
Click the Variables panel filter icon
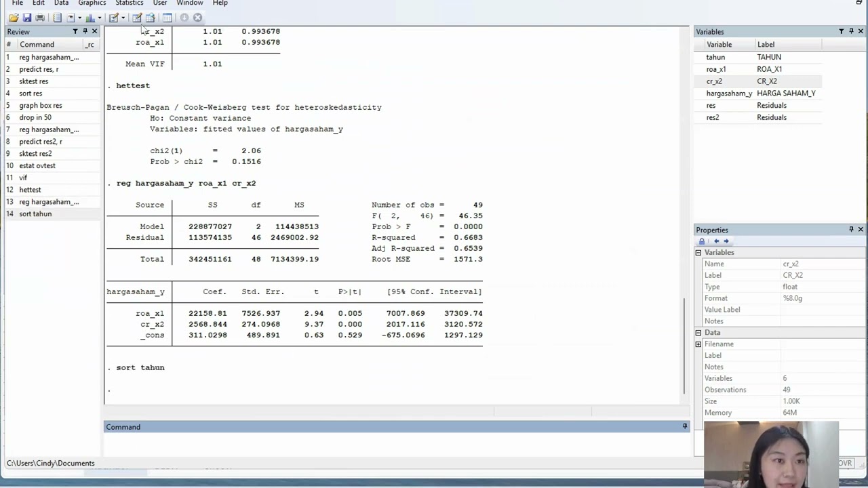click(842, 31)
